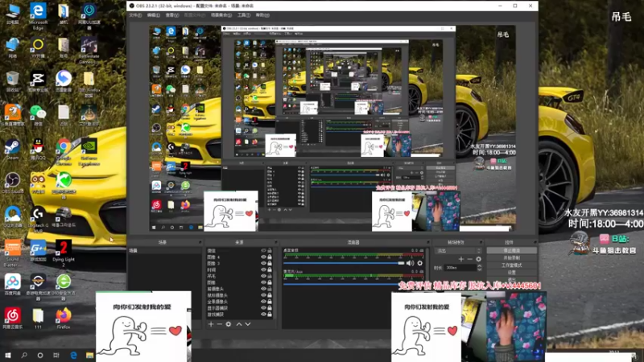Open the 淡出 transition type dropdown

click(x=457, y=250)
